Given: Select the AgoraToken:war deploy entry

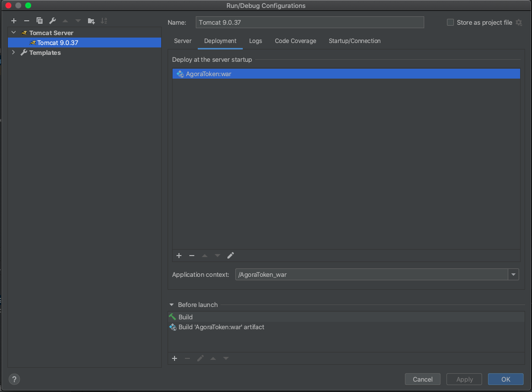Looking at the screenshot, I should tap(346, 74).
